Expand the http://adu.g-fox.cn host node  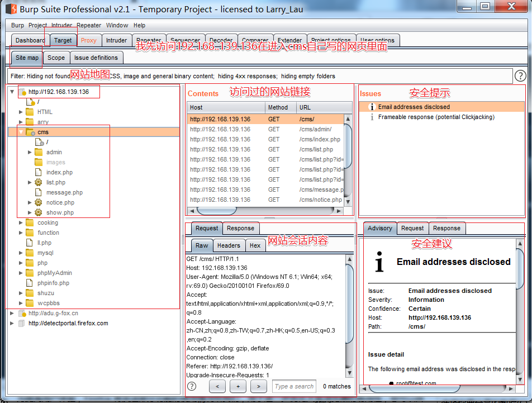[x=12, y=313]
